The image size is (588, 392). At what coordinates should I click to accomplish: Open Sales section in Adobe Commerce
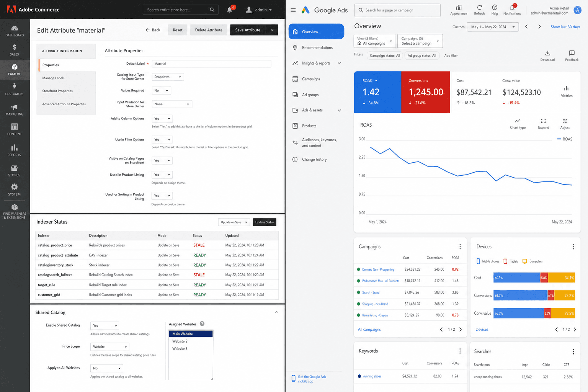point(15,50)
